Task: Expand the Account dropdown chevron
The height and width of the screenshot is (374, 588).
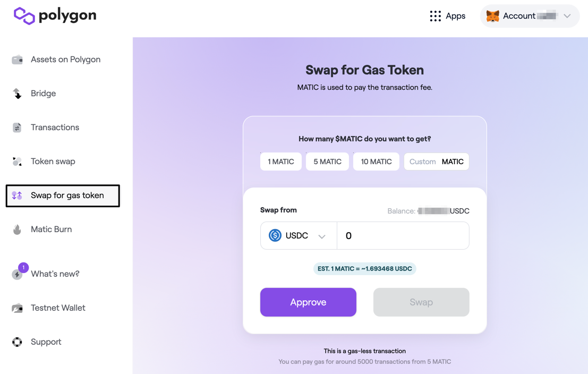Action: point(567,16)
